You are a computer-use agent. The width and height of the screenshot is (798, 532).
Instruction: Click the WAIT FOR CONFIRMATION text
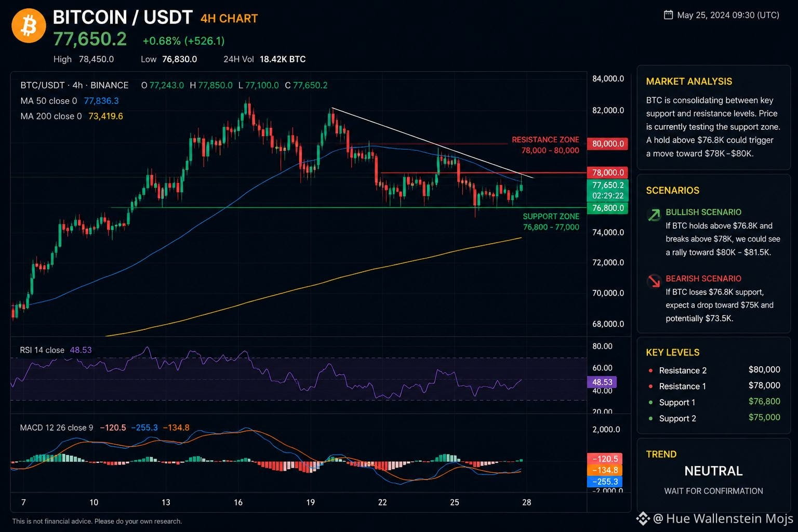713,491
